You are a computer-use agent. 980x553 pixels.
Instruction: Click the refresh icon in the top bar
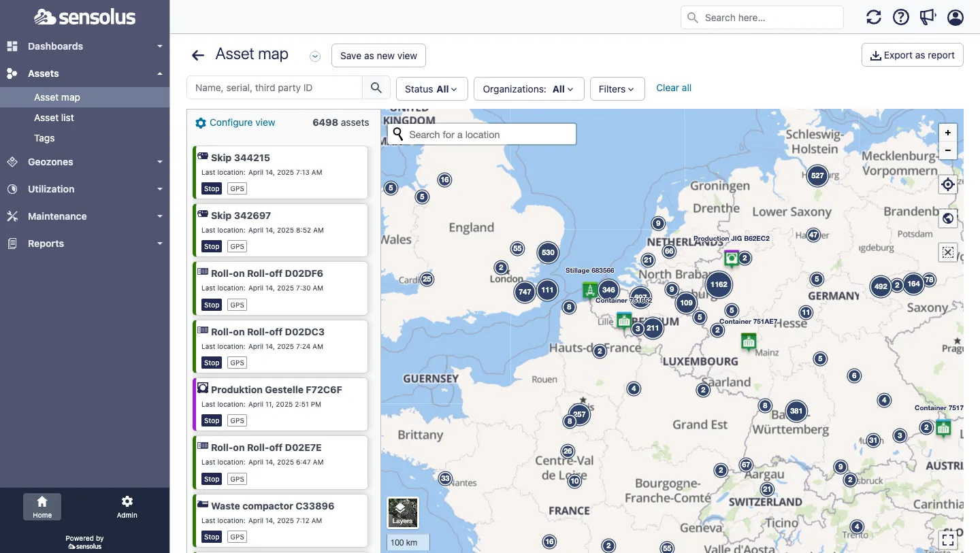click(x=874, y=18)
